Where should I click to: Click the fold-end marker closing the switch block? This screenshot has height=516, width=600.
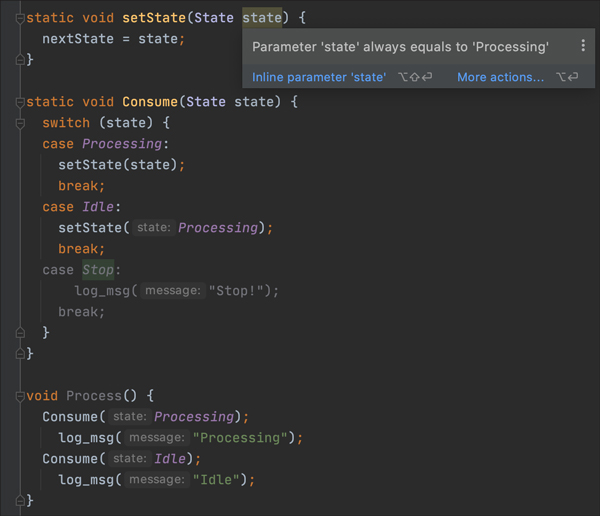[20, 333]
